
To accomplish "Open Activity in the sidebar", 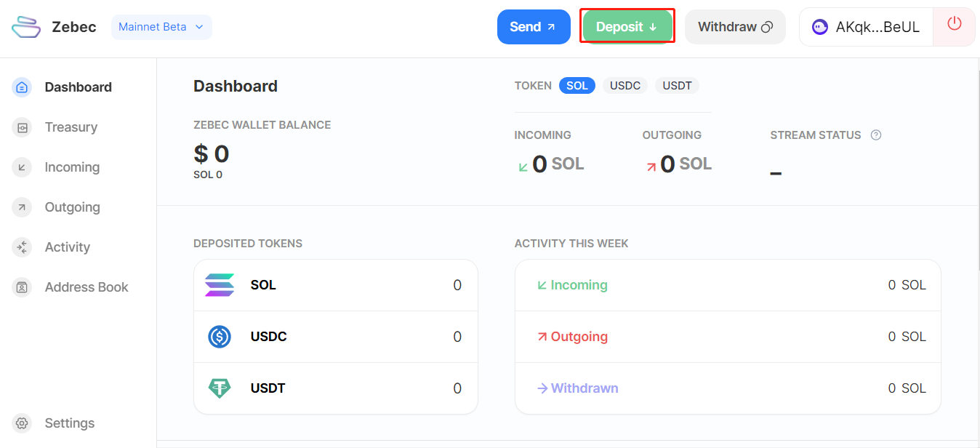I will pos(67,247).
